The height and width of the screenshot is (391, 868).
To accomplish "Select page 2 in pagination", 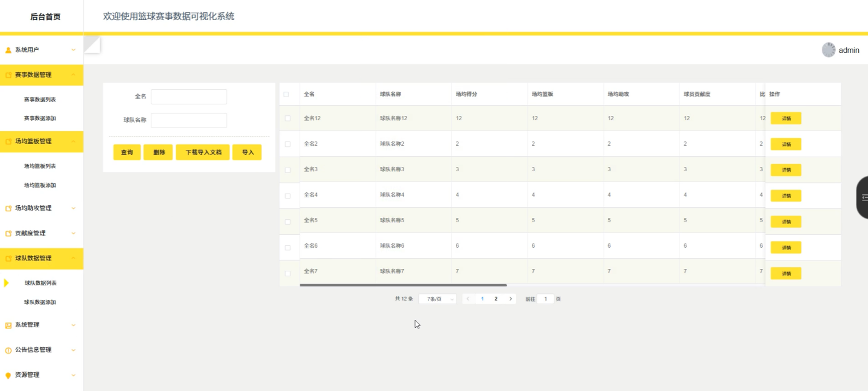I will [x=496, y=299].
